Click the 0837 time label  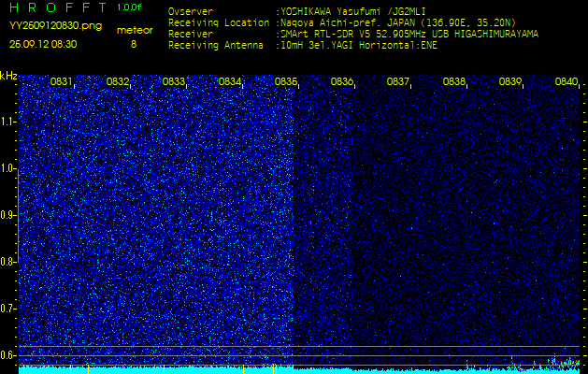pos(397,81)
